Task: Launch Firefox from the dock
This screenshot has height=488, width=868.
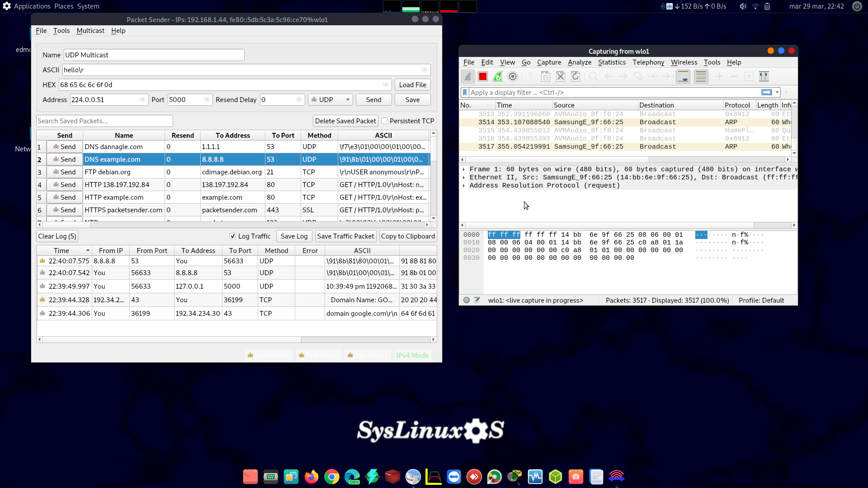Action: [x=311, y=477]
